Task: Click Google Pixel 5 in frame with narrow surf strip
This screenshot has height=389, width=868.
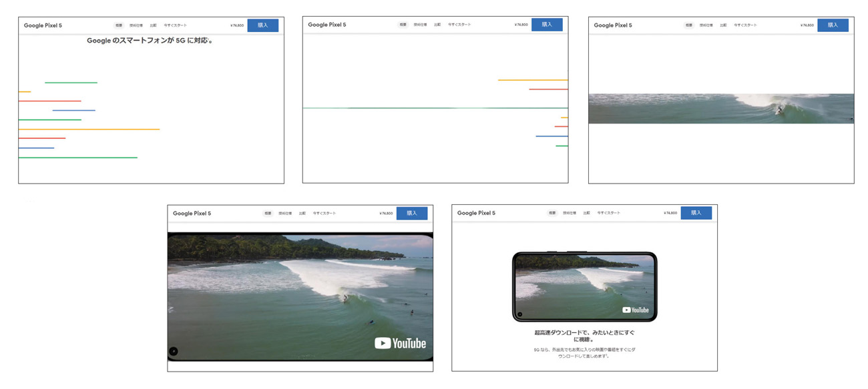Action: (613, 25)
